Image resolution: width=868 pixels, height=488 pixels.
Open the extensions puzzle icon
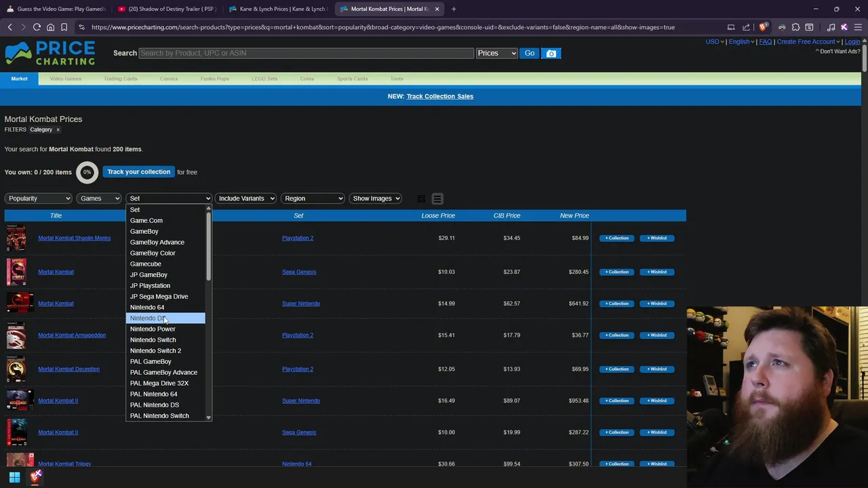click(795, 27)
